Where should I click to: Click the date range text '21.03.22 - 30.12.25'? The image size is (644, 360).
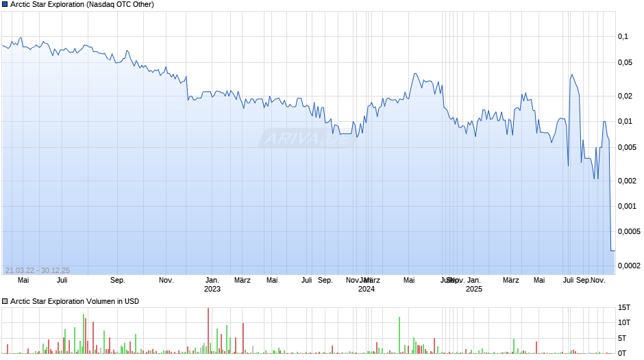coord(38,270)
